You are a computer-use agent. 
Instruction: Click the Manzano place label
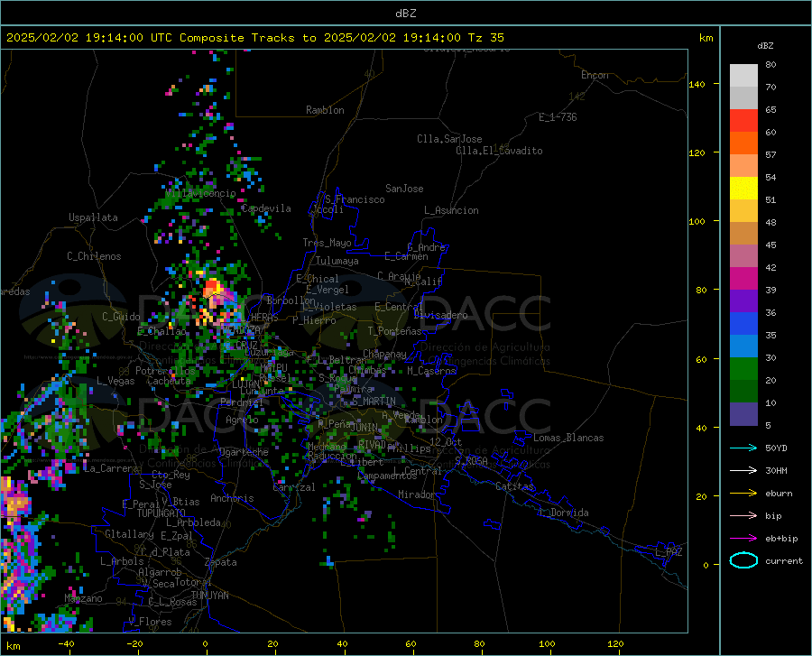[83, 598]
